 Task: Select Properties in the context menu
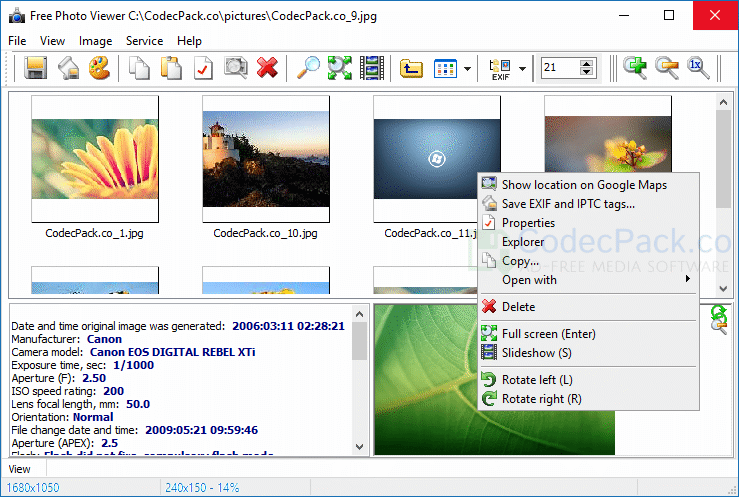pyautogui.click(x=588, y=222)
